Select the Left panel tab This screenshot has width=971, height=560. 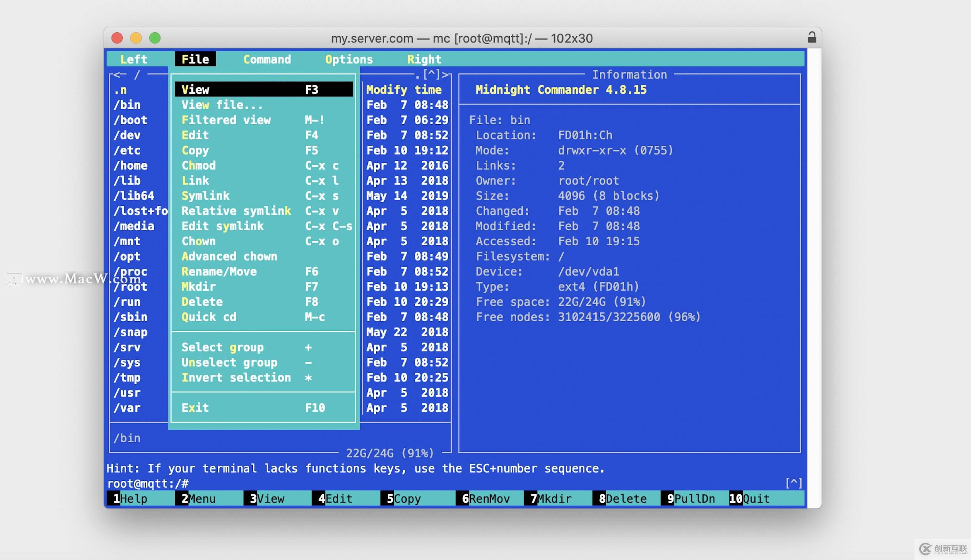coord(133,59)
